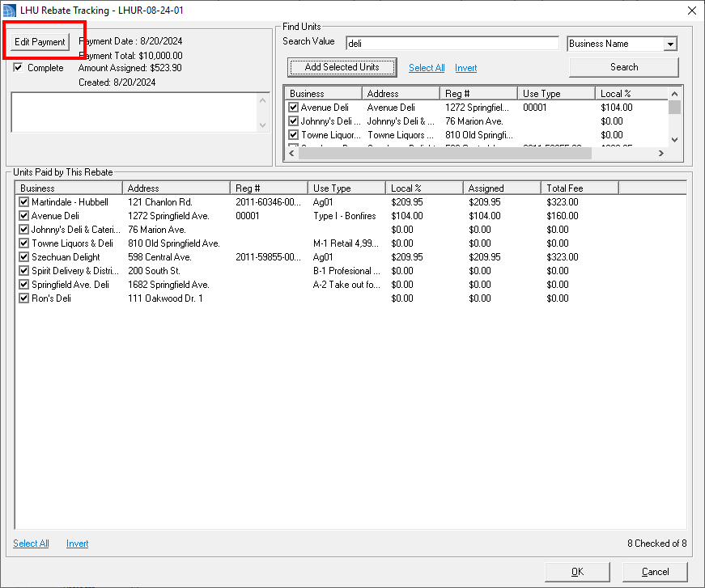Image resolution: width=705 pixels, height=588 pixels.
Task: Uncheck Martindale - Hubbell in paid units
Action: pos(23,202)
